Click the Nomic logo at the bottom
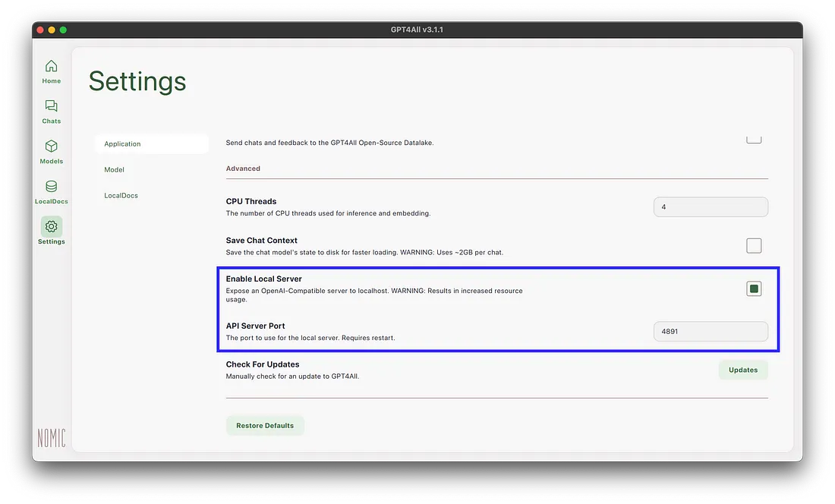The height and width of the screenshot is (504, 835). pos(51,437)
